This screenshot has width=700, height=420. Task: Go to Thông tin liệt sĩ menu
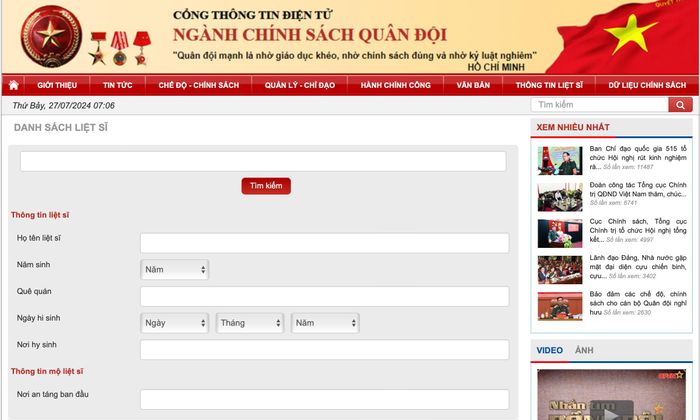tap(549, 85)
